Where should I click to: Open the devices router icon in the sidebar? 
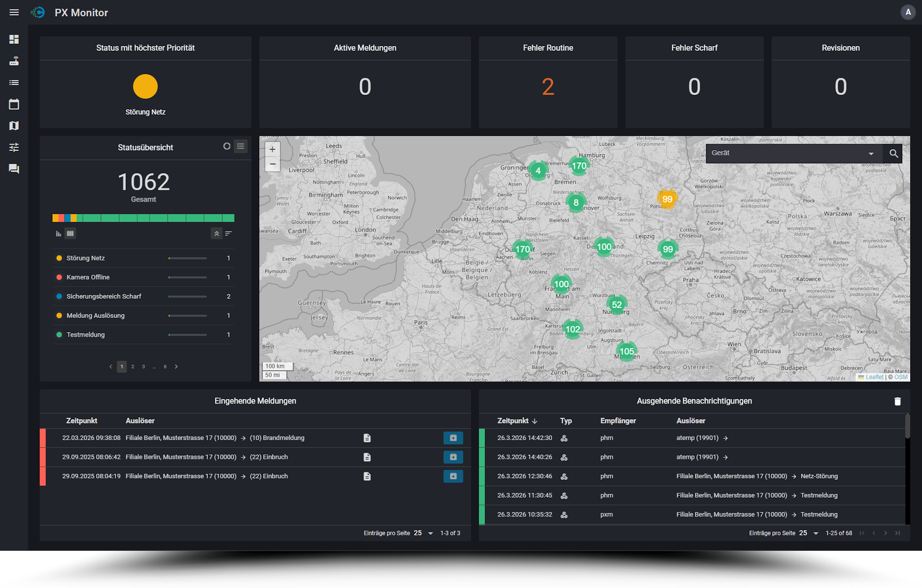[14, 61]
